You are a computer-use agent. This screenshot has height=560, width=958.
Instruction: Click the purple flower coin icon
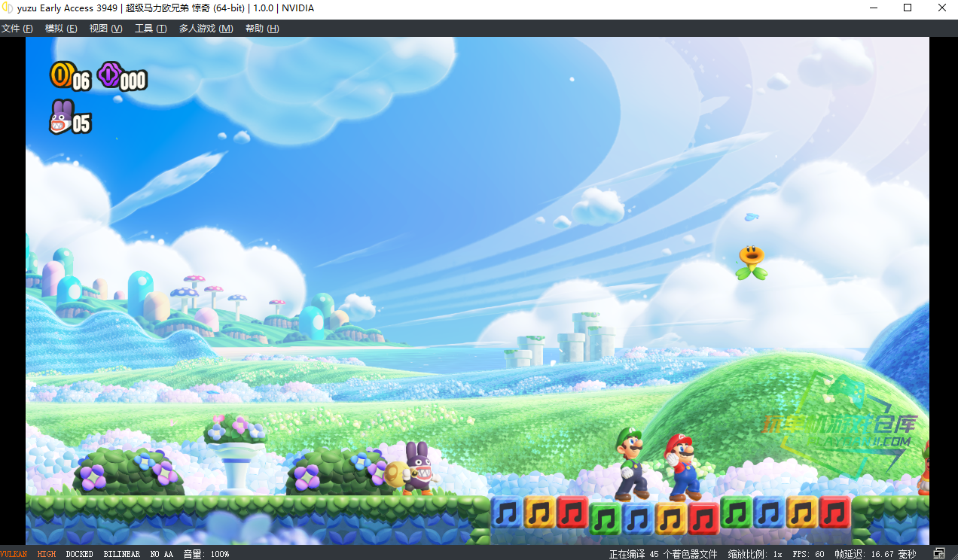[x=109, y=75]
